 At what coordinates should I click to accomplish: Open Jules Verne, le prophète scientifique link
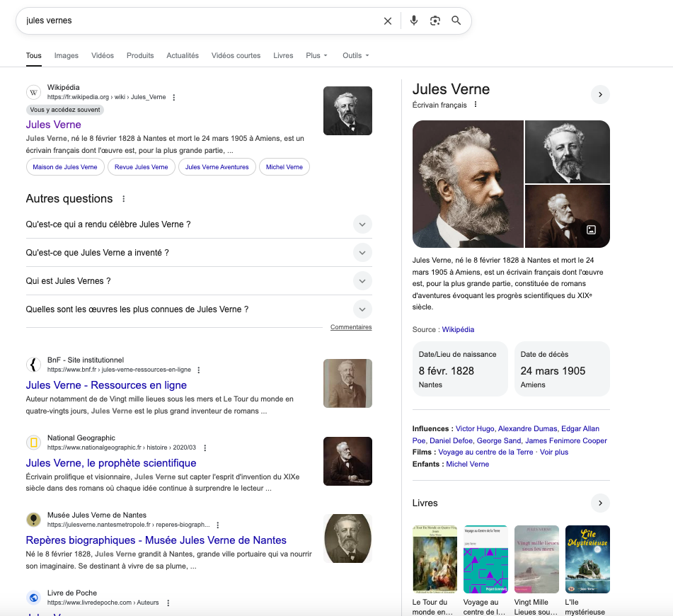tap(110, 463)
